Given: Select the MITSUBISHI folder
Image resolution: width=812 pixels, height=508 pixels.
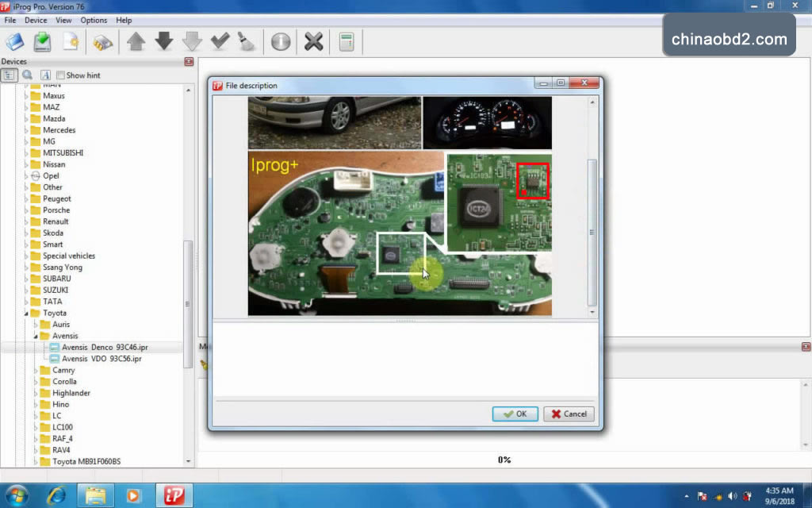Looking at the screenshot, I should point(63,153).
